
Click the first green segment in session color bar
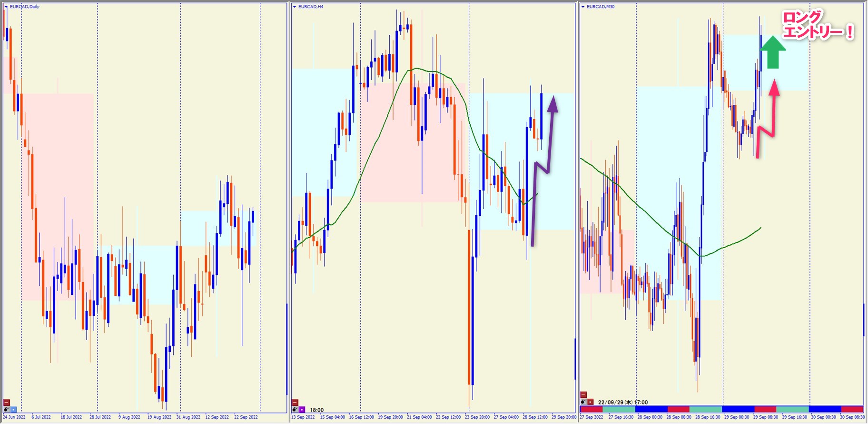(618, 409)
